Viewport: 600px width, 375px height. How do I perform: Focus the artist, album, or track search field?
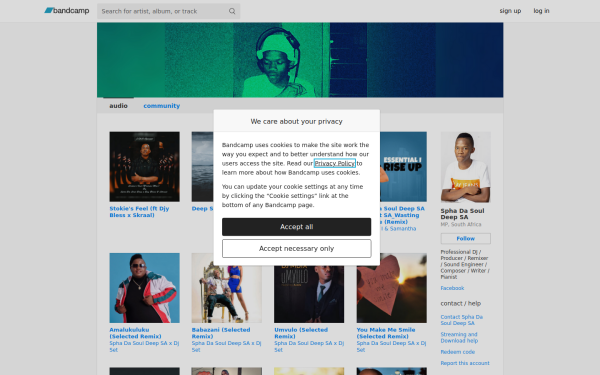coord(168,11)
